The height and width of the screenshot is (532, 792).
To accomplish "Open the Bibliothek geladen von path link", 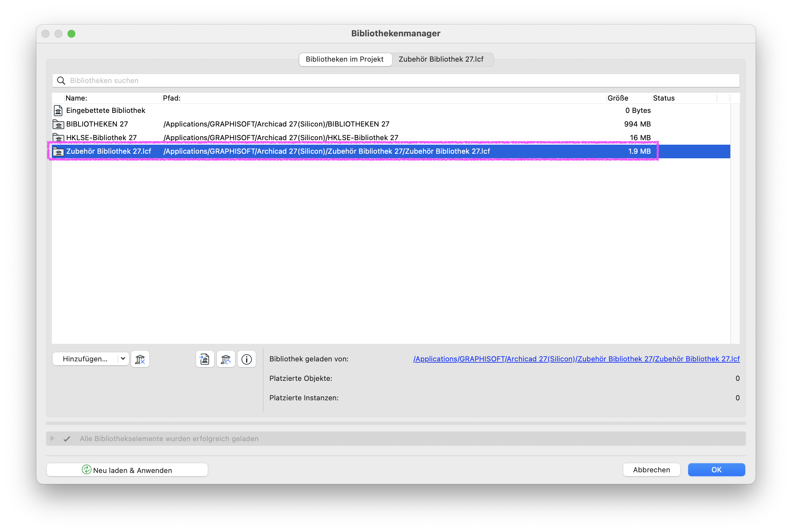I will pos(576,359).
